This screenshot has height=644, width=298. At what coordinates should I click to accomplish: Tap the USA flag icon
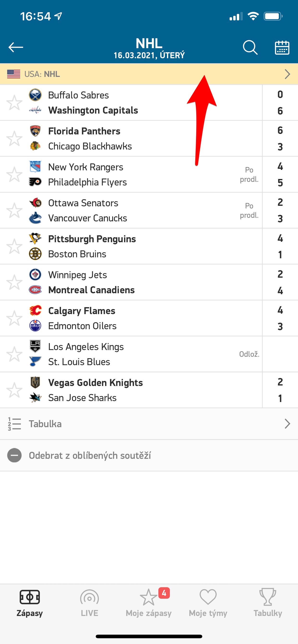click(x=13, y=74)
